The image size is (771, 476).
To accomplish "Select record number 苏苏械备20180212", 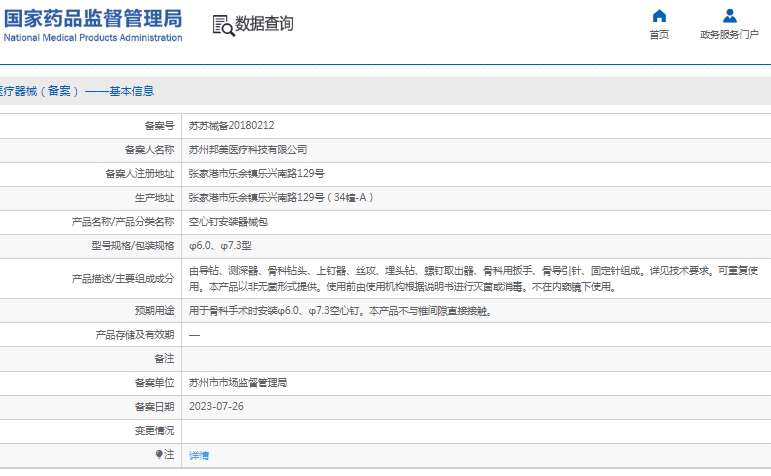I will [232, 125].
